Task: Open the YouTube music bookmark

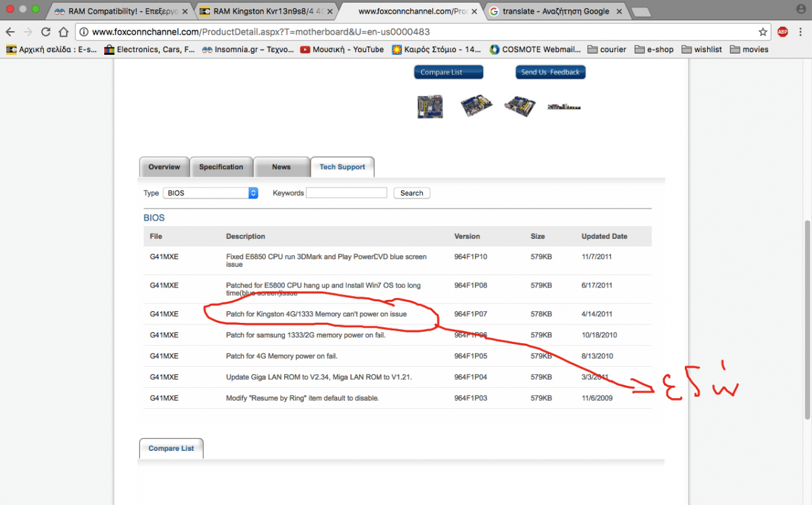Action: click(x=342, y=49)
